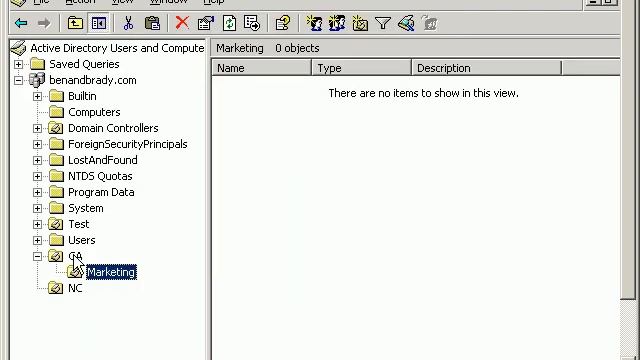Screen dimensions: 640x360
Task: Expand the Builtin container
Action: coord(38,96)
